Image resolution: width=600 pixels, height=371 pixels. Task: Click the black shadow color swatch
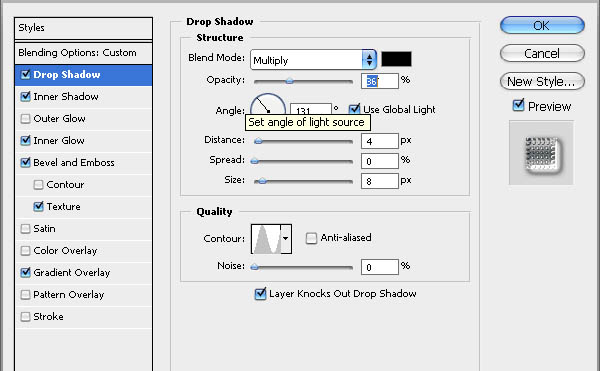(x=396, y=59)
